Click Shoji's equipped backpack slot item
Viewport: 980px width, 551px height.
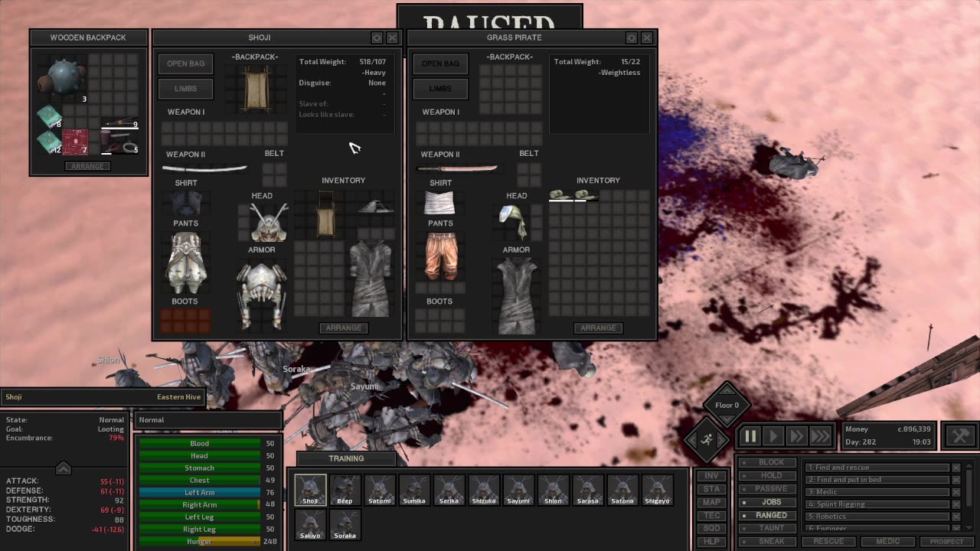[x=256, y=89]
